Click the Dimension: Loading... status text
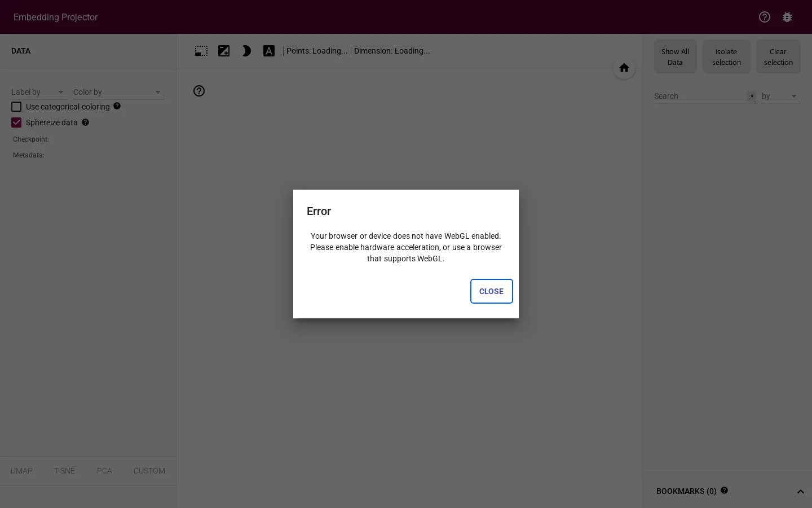The width and height of the screenshot is (812, 508). [392, 51]
